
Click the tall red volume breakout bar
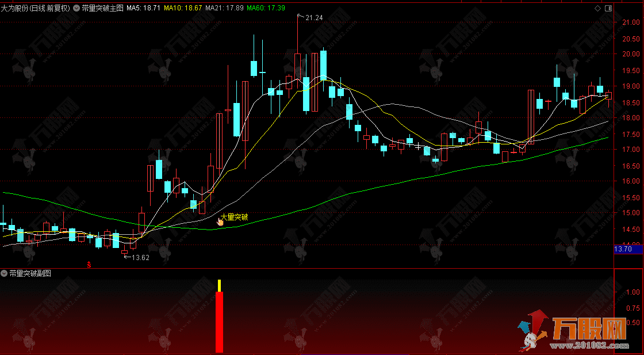coord(219,322)
